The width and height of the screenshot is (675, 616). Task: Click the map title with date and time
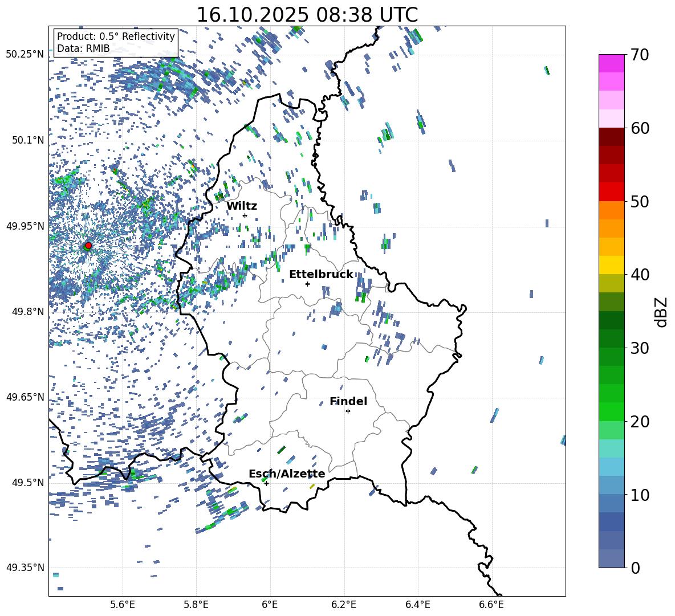click(x=307, y=14)
